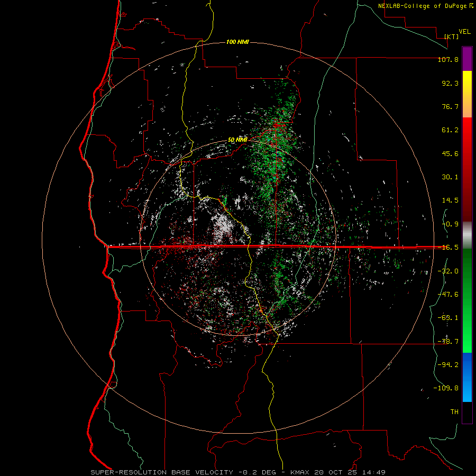Click the 61.2 value on the velocity scale
Viewport: 476px width, 476px height.
pyautogui.click(x=450, y=130)
